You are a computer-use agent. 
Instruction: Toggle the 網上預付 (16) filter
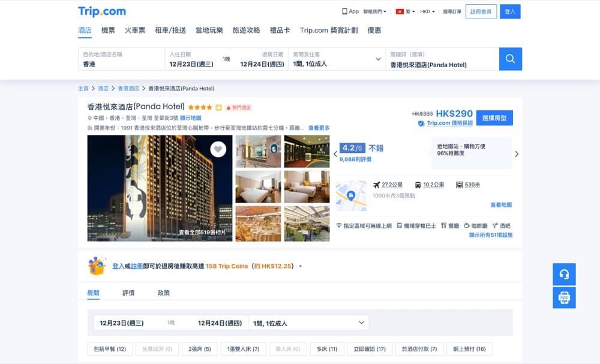[469, 348]
